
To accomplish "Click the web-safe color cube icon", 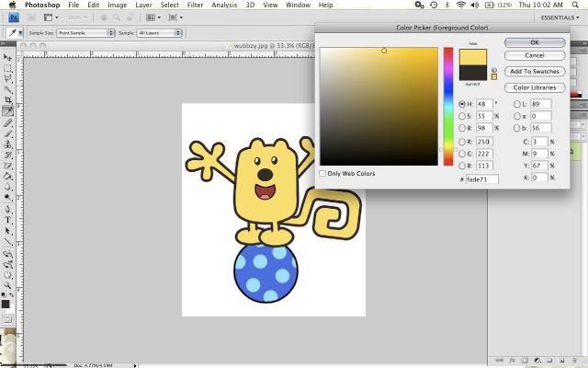I will coord(494,70).
